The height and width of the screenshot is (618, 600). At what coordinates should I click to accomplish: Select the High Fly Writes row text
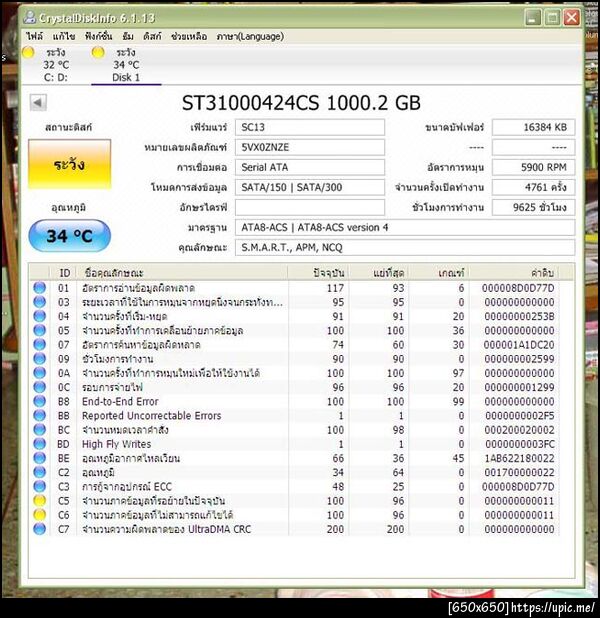[x=116, y=444]
